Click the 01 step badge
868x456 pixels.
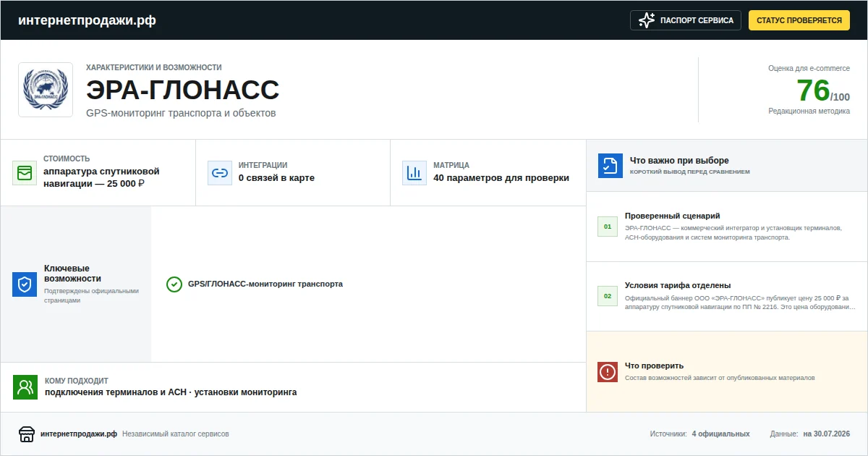pyautogui.click(x=608, y=227)
